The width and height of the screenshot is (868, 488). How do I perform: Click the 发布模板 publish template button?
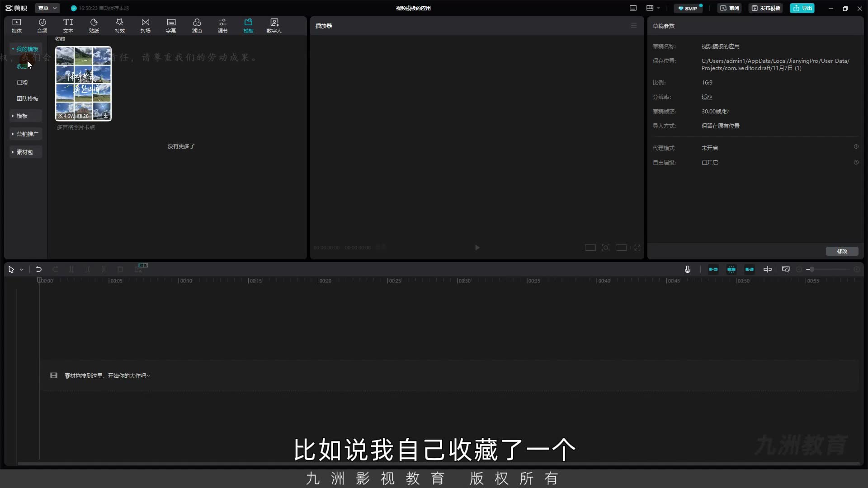tap(766, 8)
